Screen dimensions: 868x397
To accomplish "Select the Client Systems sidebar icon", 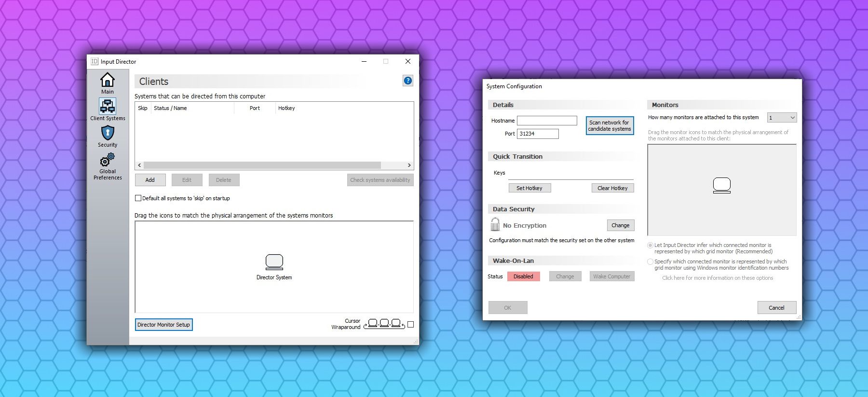I will tap(107, 106).
